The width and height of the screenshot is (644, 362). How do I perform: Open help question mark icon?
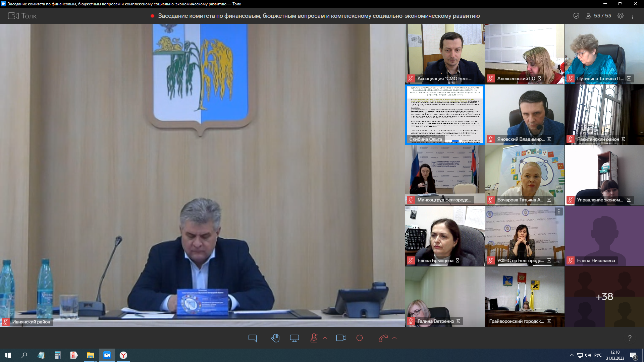(630, 338)
